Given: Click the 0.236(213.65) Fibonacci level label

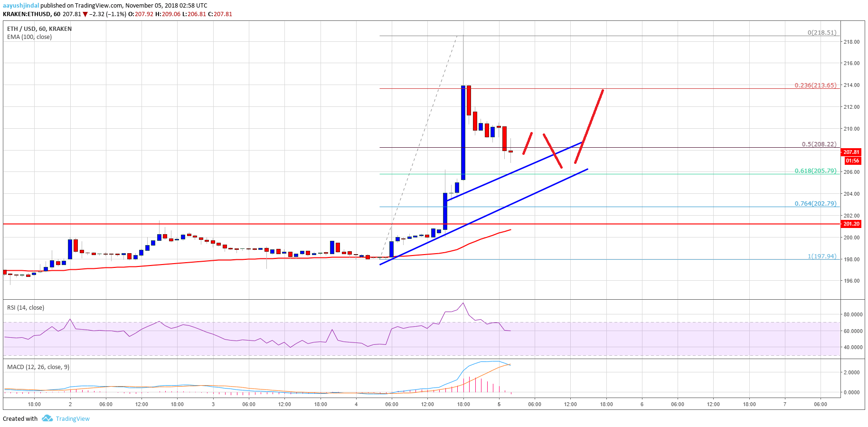Looking at the screenshot, I should coord(815,85).
